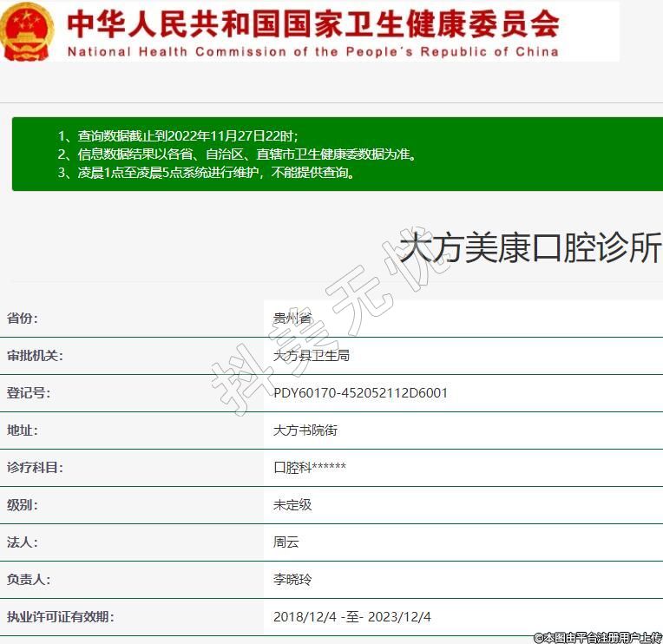Click the clinic name heading 大方美康口腔诊所
This screenshot has height=644, width=663.
pyautogui.click(x=529, y=248)
